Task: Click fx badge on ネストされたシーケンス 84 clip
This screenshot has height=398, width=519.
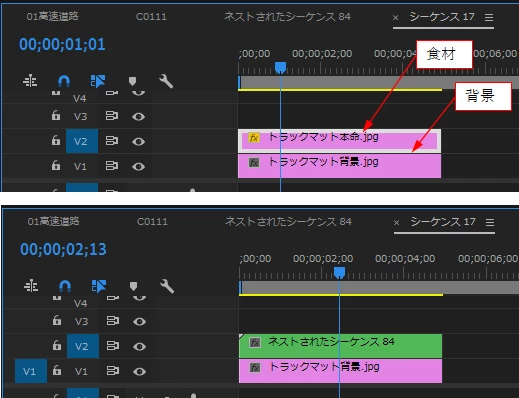Action: (x=255, y=342)
